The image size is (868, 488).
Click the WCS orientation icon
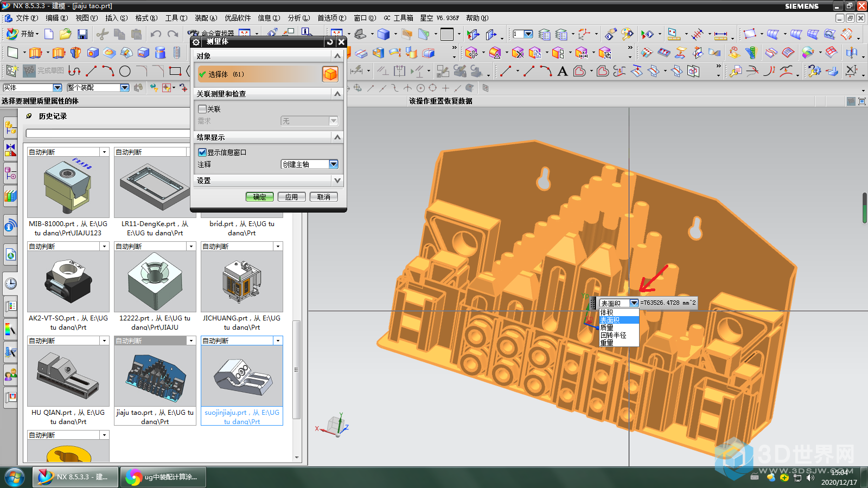click(584, 34)
